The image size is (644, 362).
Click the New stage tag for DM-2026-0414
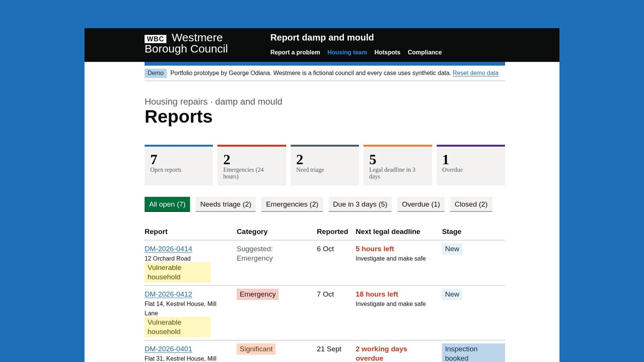pyautogui.click(x=452, y=249)
